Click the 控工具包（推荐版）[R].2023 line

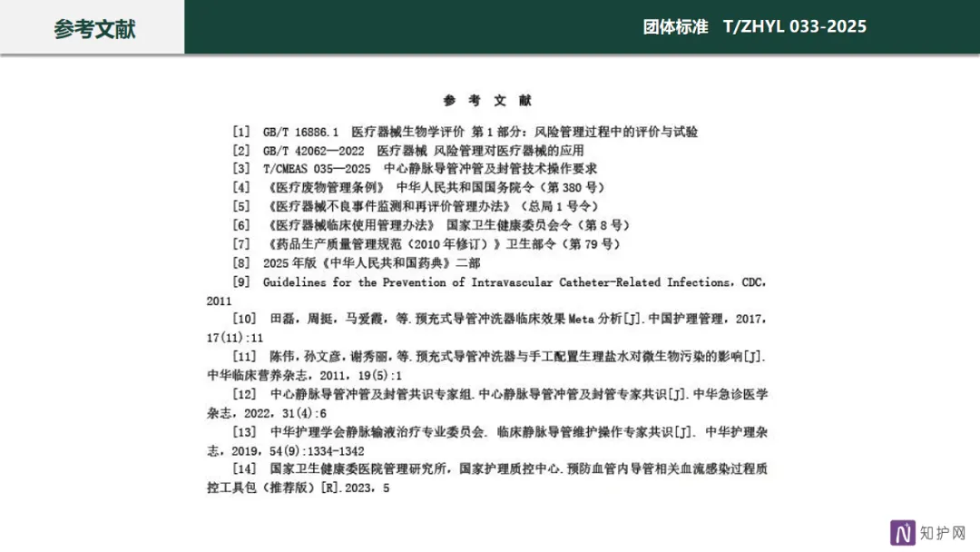pyautogui.click(x=299, y=488)
